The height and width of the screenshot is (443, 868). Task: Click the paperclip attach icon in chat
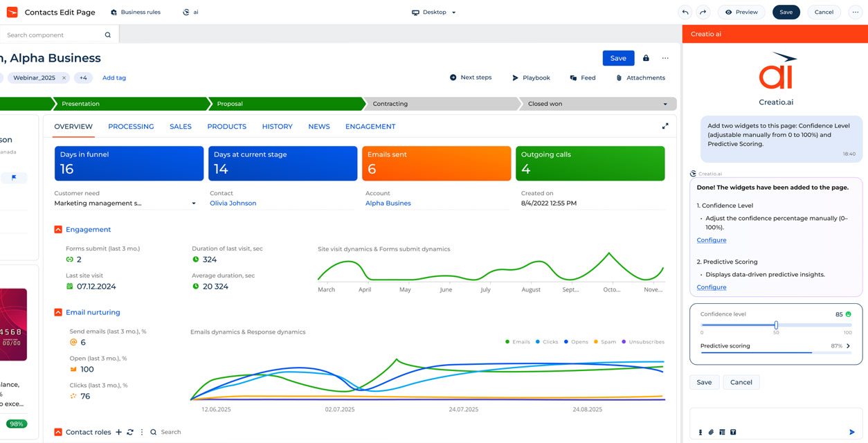[711, 432]
